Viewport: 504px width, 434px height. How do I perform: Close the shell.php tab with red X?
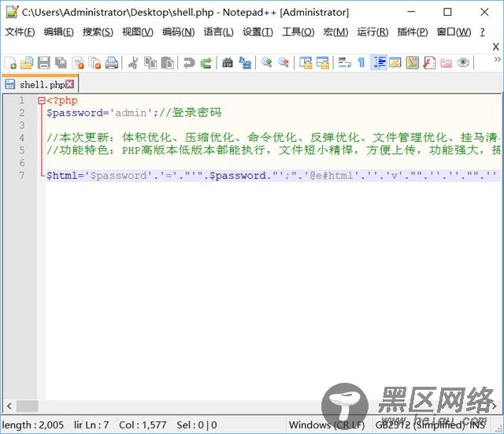click(x=70, y=84)
